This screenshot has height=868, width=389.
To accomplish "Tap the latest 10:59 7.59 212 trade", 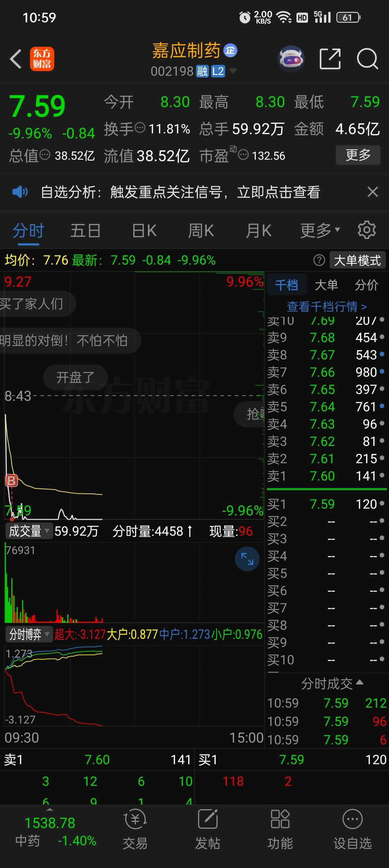I will click(x=327, y=703).
